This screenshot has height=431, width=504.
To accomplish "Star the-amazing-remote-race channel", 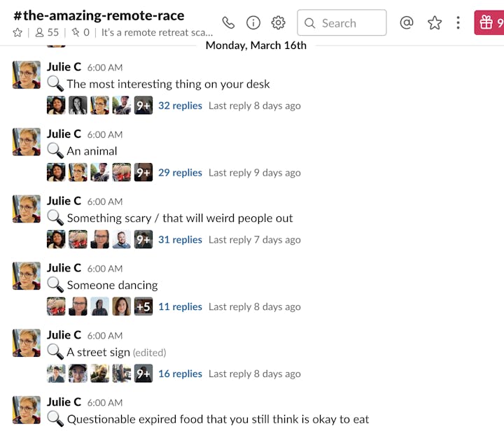I will [x=17, y=33].
